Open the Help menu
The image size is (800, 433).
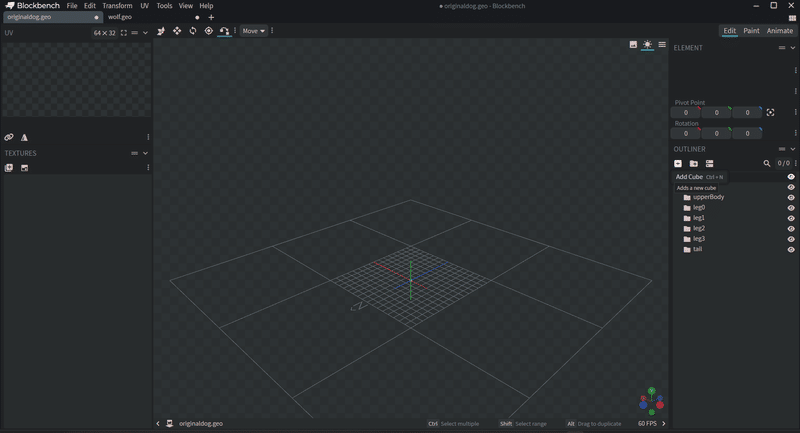pyautogui.click(x=206, y=6)
